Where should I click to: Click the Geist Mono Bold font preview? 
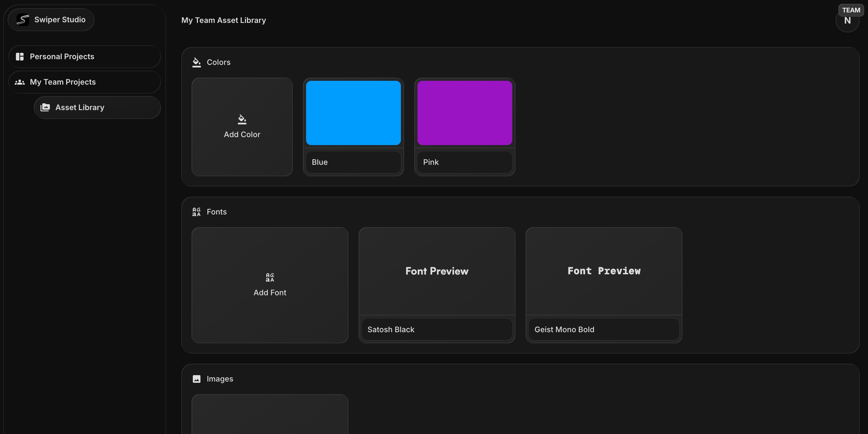pos(604,271)
